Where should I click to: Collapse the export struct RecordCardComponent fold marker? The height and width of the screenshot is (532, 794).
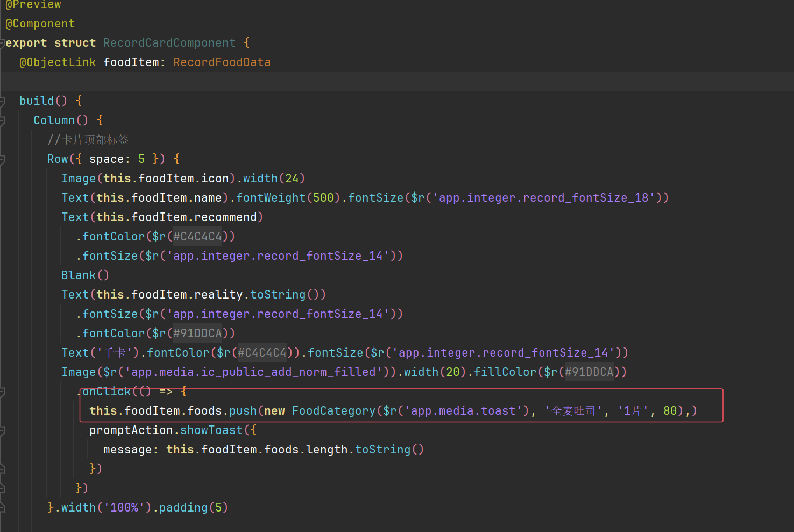(2, 43)
